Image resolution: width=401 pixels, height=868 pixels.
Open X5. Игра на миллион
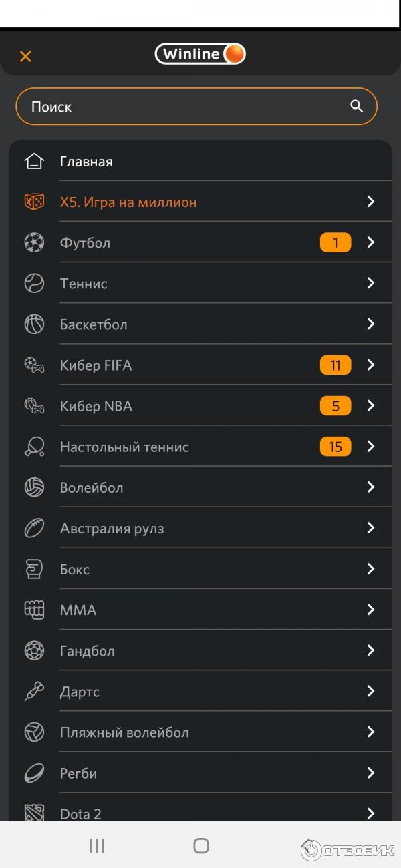(x=128, y=202)
